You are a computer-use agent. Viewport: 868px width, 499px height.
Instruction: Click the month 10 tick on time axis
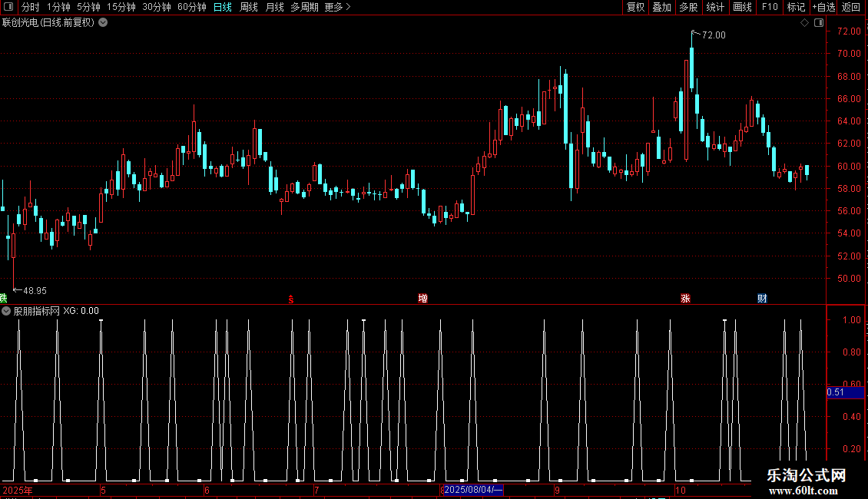(x=681, y=490)
